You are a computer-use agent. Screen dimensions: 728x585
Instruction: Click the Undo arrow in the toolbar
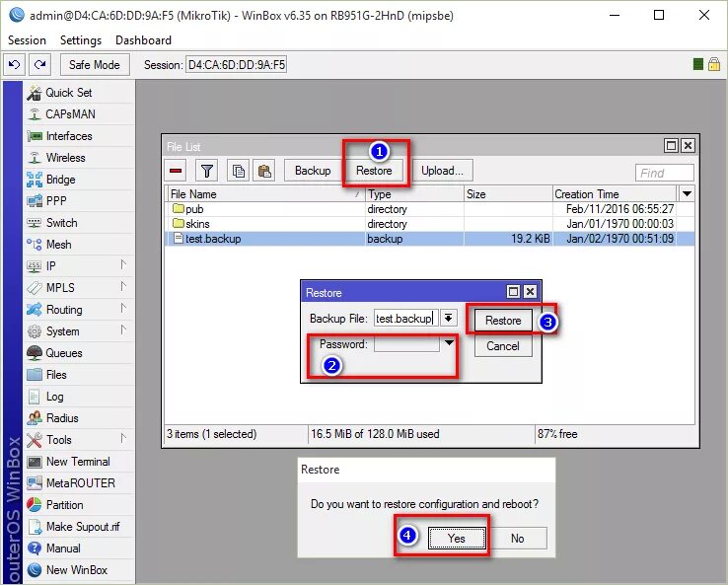pos(15,64)
